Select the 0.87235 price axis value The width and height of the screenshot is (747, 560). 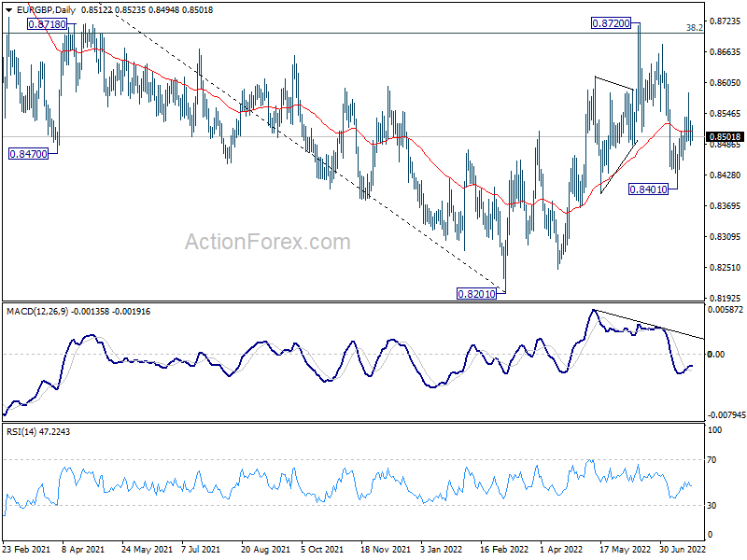(726, 21)
